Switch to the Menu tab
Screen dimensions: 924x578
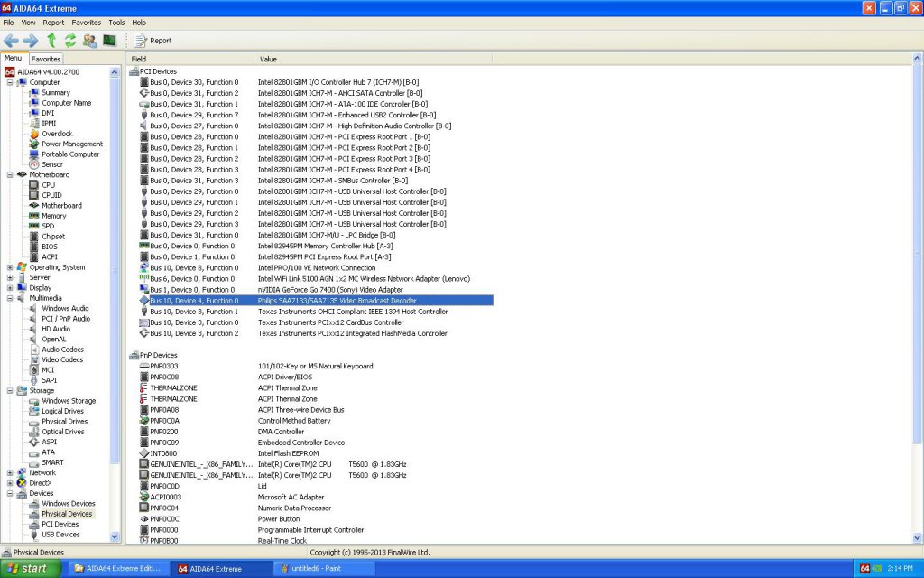[13, 58]
